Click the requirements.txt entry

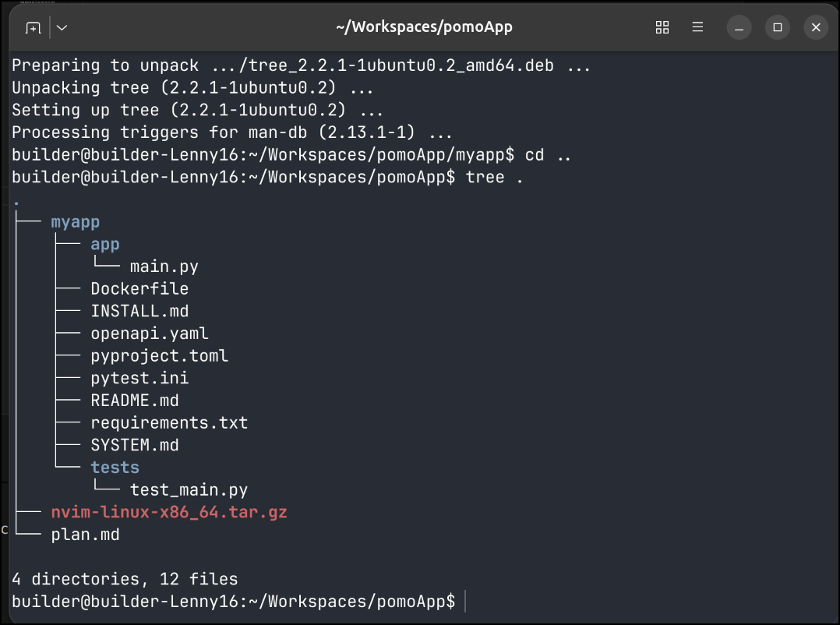169,423
